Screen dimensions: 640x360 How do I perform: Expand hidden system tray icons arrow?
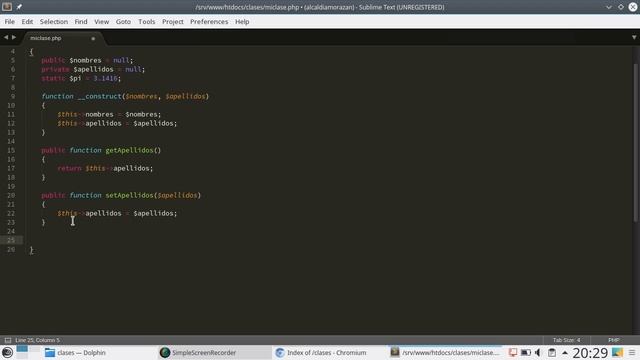click(x=565, y=353)
